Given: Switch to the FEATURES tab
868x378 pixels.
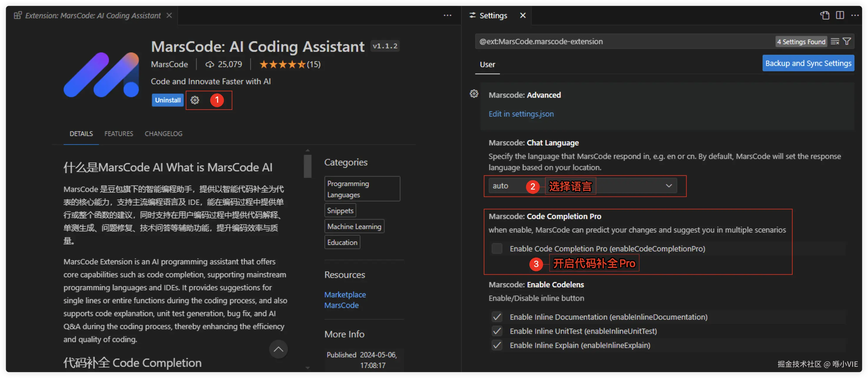Looking at the screenshot, I should tap(119, 134).
